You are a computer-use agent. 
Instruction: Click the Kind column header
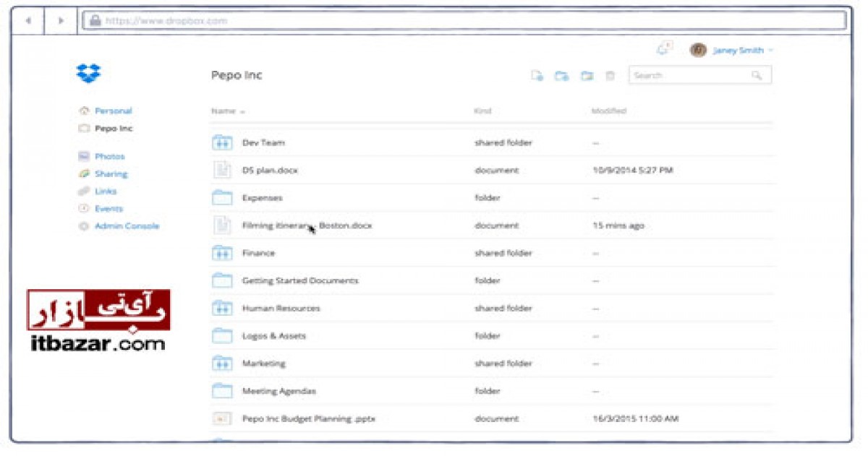point(482,111)
